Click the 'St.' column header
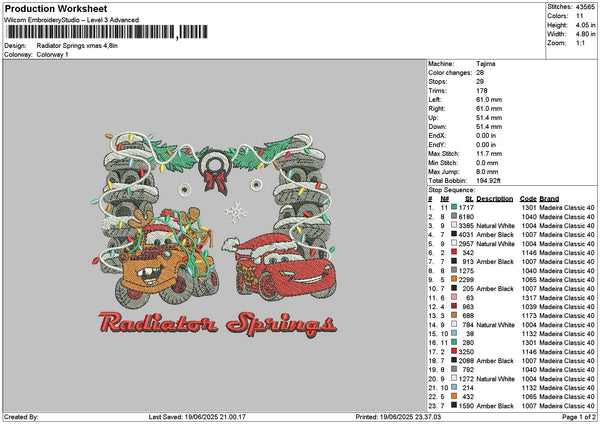 (x=469, y=199)
